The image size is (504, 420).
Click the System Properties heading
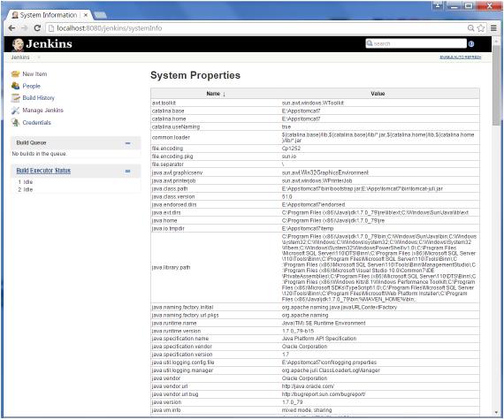tap(195, 75)
